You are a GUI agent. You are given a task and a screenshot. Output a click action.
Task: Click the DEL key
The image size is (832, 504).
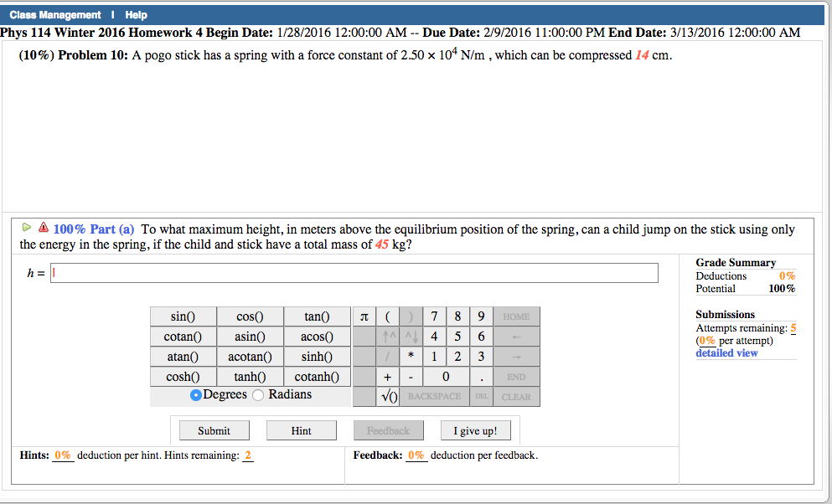481,397
